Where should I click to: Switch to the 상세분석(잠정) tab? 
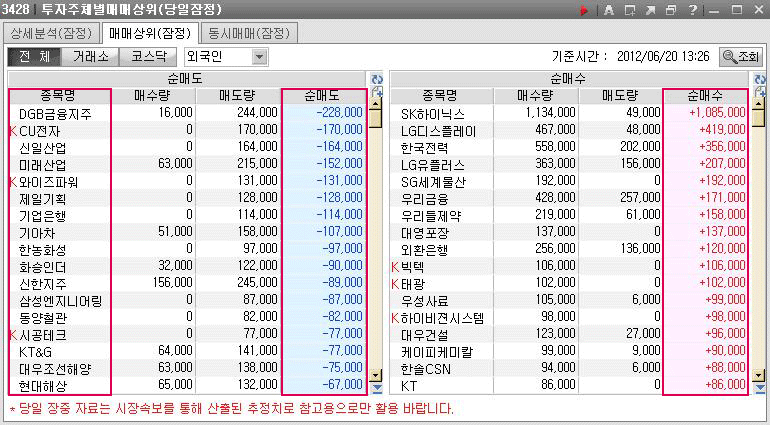click(52, 33)
